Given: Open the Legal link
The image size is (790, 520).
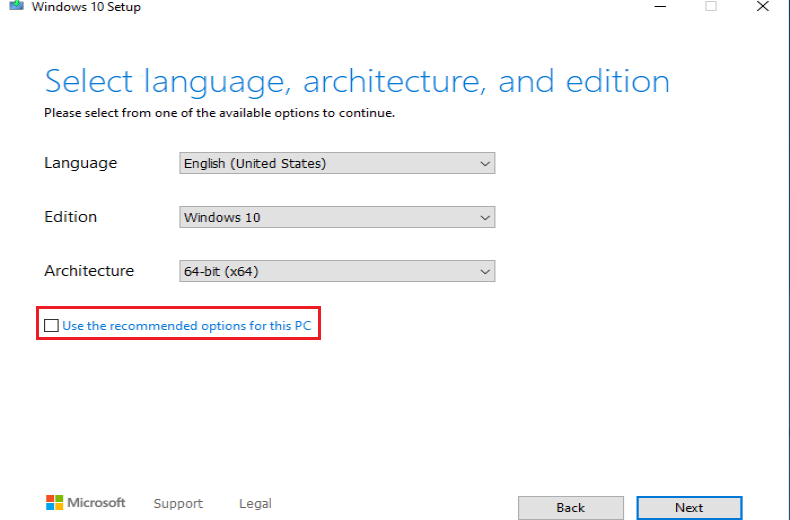Looking at the screenshot, I should click(255, 503).
